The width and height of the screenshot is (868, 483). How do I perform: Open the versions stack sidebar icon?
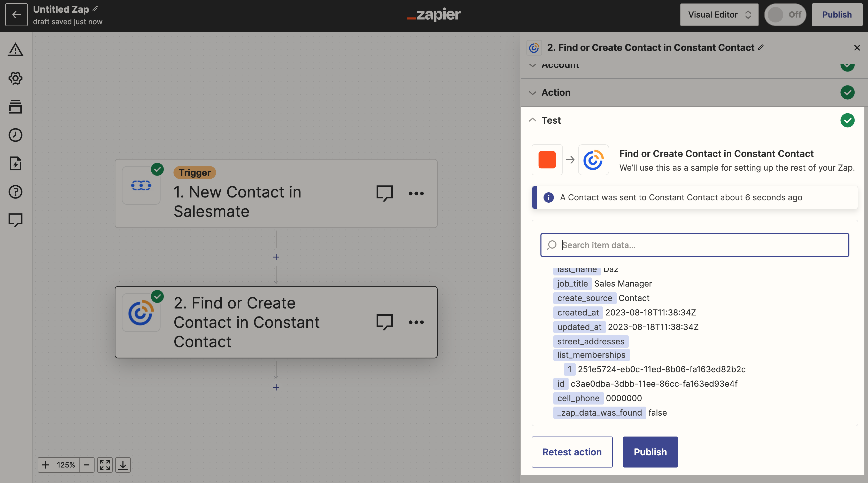tap(16, 106)
